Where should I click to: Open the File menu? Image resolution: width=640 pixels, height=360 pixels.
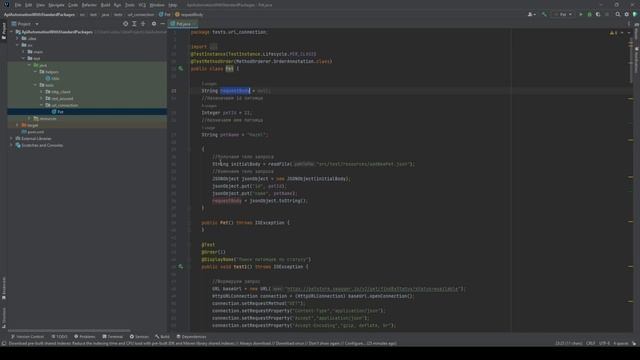point(18,5)
